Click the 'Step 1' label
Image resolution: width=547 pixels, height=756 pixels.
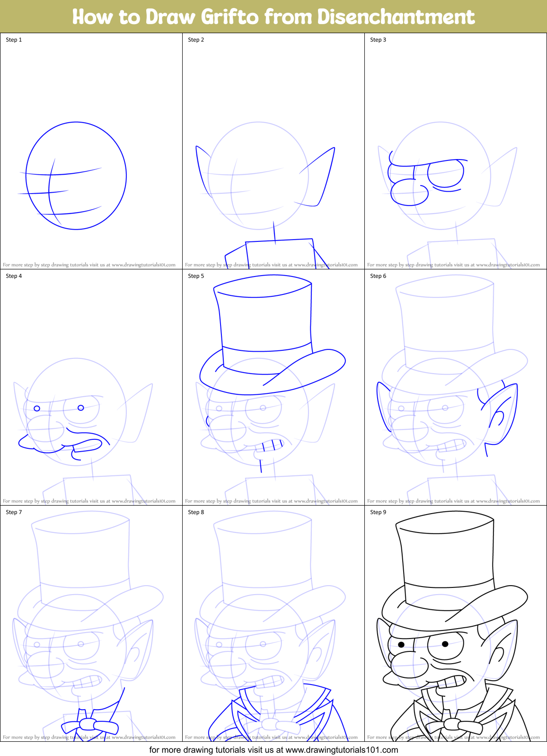coord(14,40)
